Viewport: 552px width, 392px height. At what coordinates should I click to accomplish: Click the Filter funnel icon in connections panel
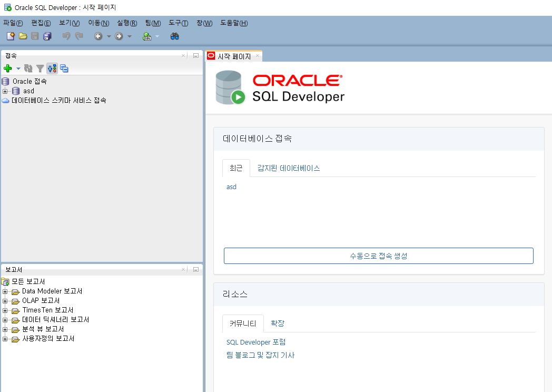(40, 68)
